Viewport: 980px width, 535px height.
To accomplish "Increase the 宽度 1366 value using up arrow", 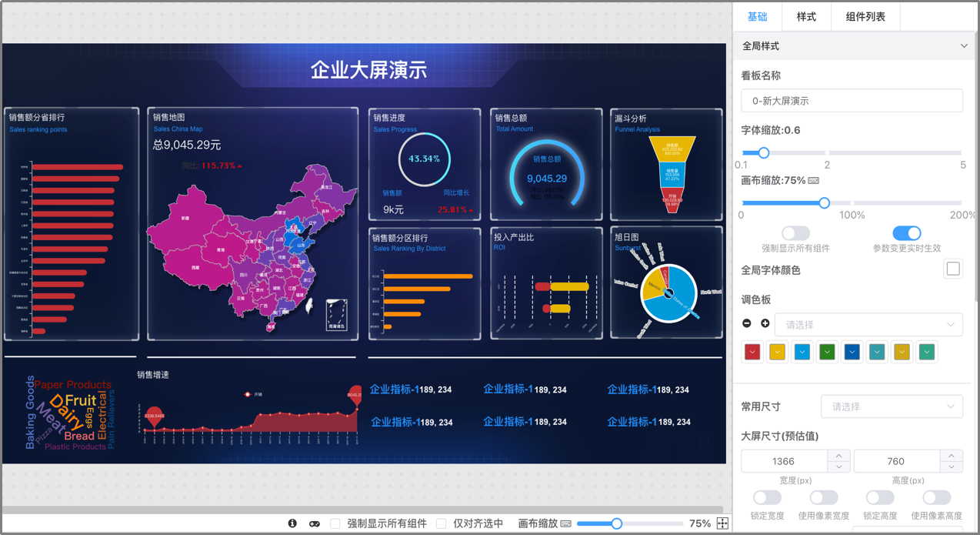I will click(x=838, y=456).
